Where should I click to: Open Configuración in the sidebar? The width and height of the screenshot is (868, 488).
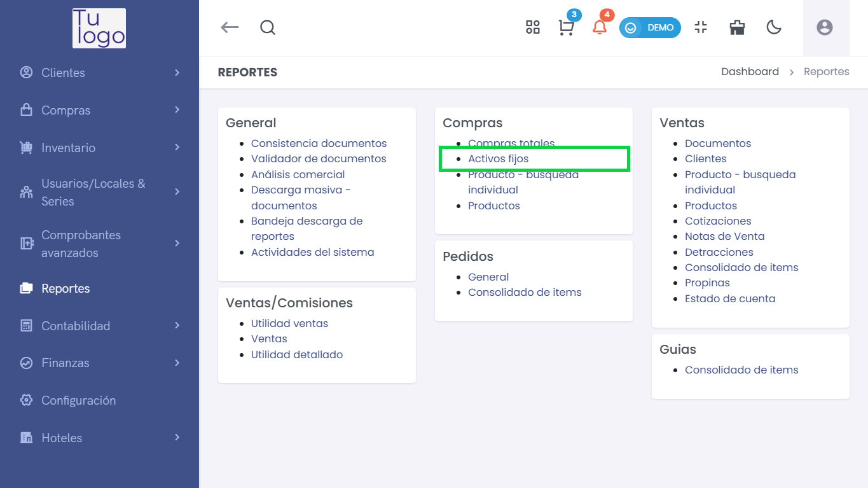[100, 400]
